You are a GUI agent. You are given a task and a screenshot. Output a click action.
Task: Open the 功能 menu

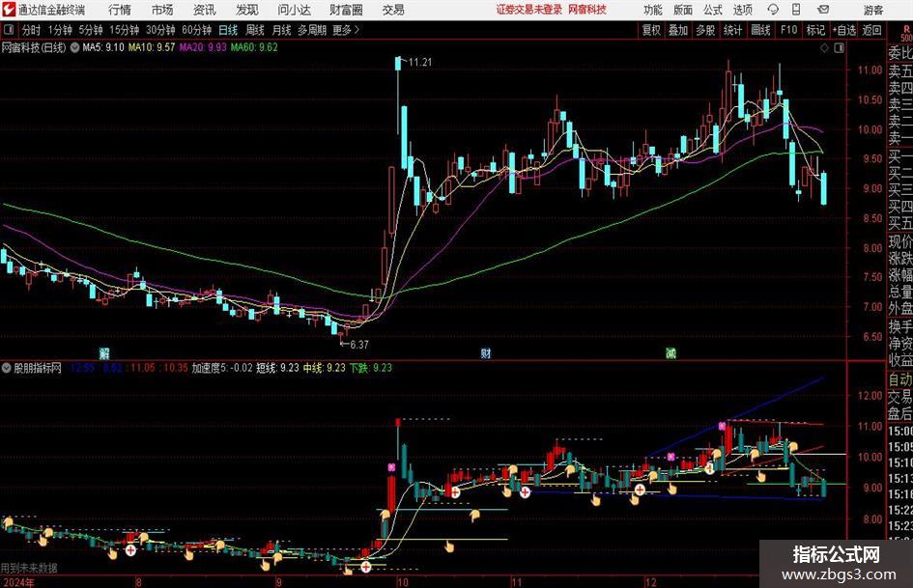pos(653,10)
